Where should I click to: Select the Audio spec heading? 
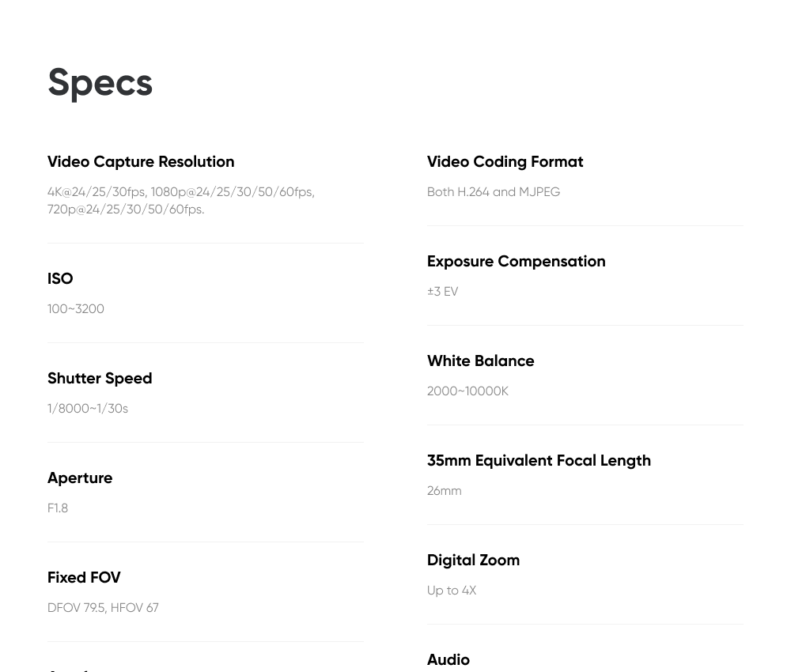(448, 660)
